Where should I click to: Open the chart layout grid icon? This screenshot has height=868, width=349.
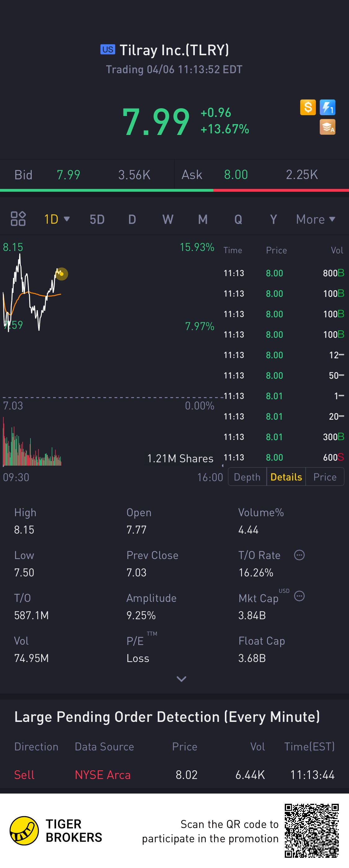tap(18, 219)
